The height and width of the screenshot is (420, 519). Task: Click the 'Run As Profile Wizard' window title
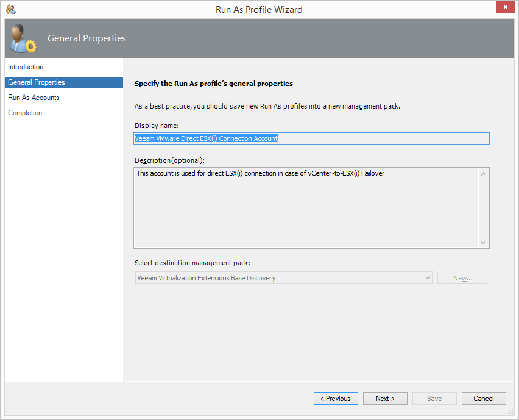(259, 10)
